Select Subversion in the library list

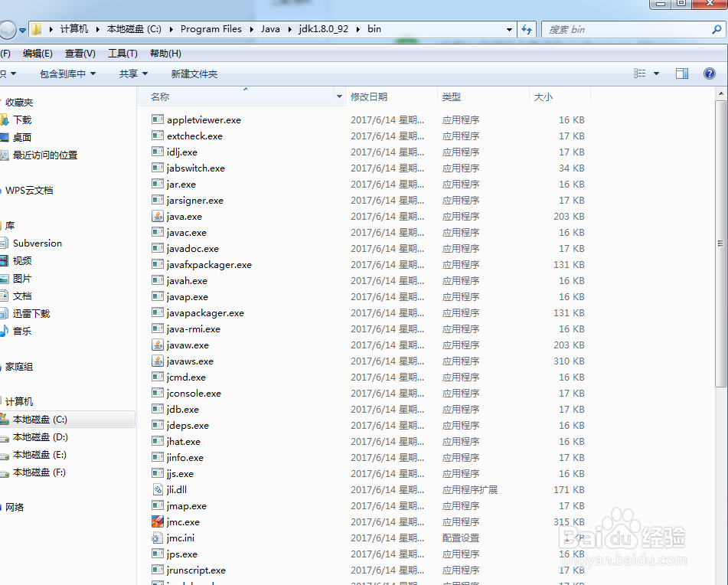coord(38,243)
